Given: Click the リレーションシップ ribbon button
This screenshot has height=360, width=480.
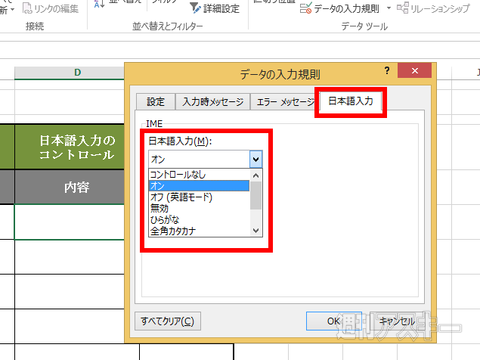Looking at the screenshot, I should [x=434, y=9].
